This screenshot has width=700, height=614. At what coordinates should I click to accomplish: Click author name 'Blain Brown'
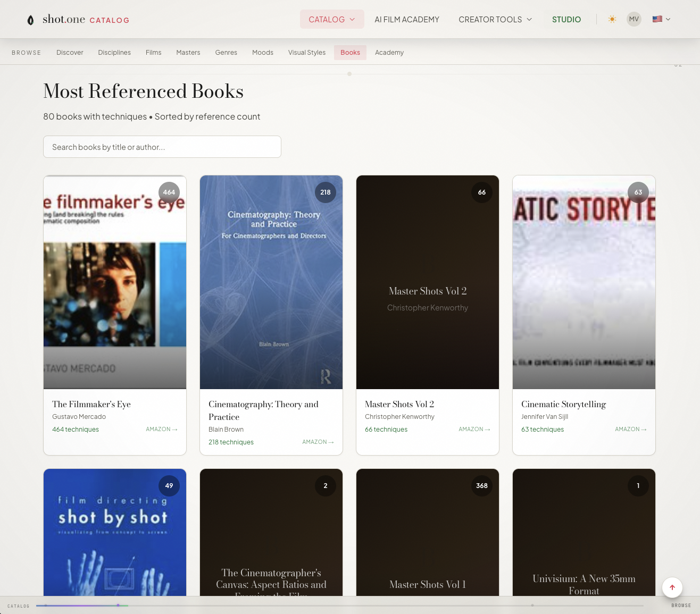coord(226,430)
